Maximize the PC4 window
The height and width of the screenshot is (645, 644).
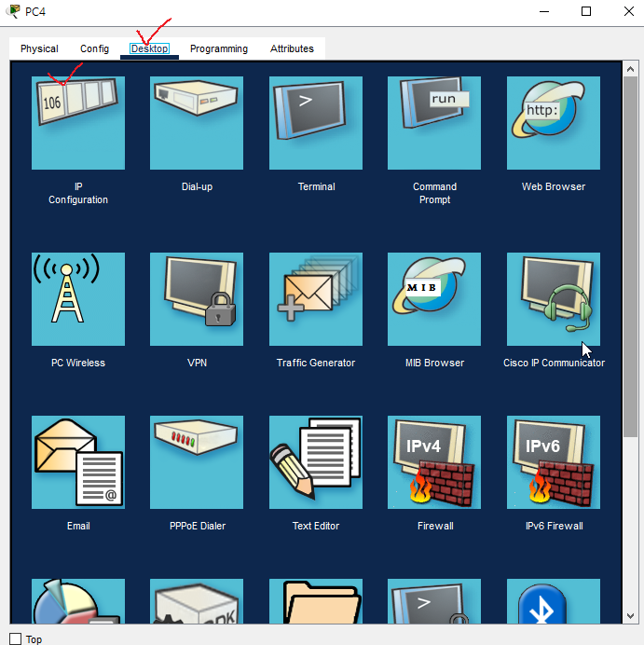coord(586,11)
